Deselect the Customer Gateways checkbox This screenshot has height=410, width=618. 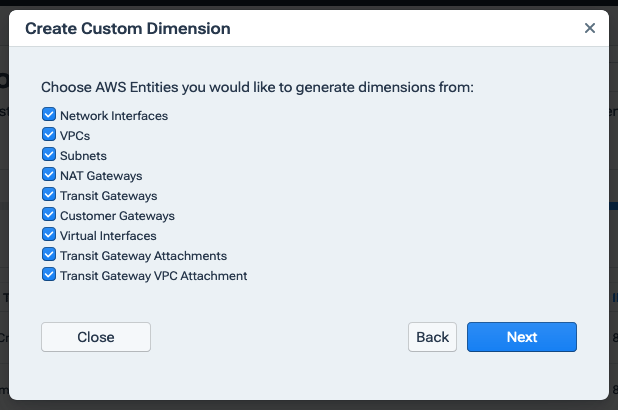click(49, 215)
